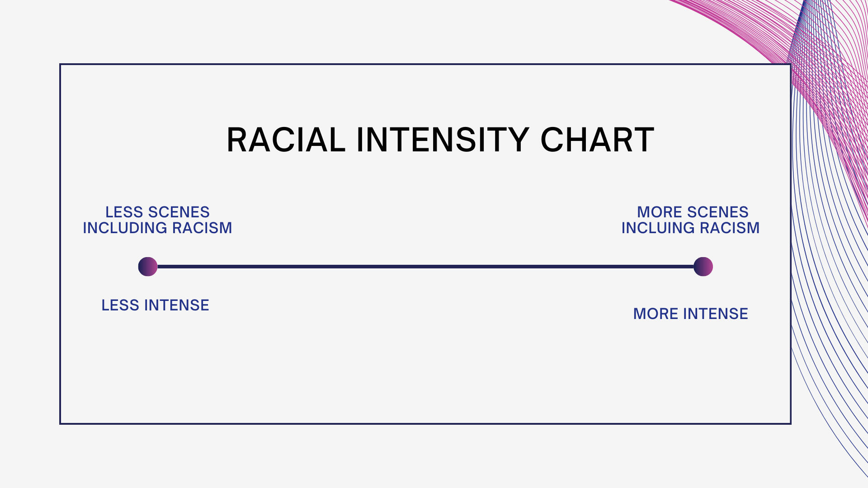Click the word "INTENSITY" in the title
Image resolution: width=868 pixels, height=488 pixels.
point(443,140)
